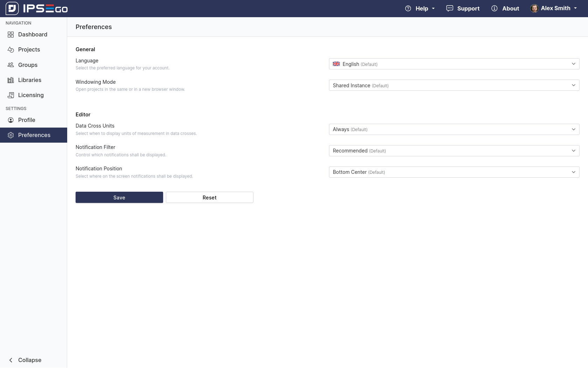Click the Preferences gear icon
The image size is (588, 368).
pyautogui.click(x=11, y=135)
